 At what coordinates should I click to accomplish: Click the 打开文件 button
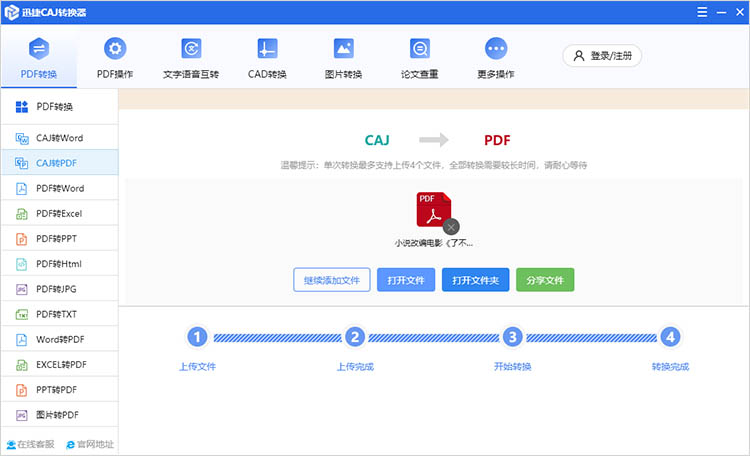(406, 280)
